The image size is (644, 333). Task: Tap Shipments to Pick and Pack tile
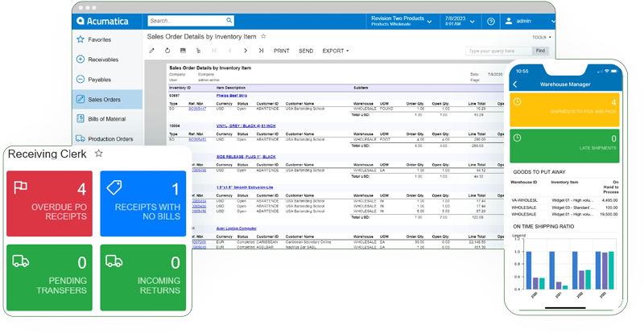point(565,109)
